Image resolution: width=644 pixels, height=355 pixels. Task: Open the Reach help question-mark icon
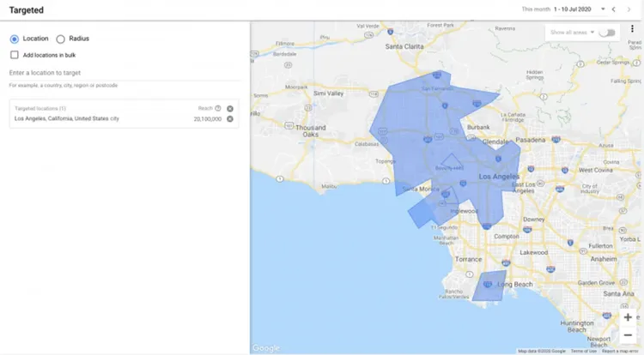click(218, 108)
